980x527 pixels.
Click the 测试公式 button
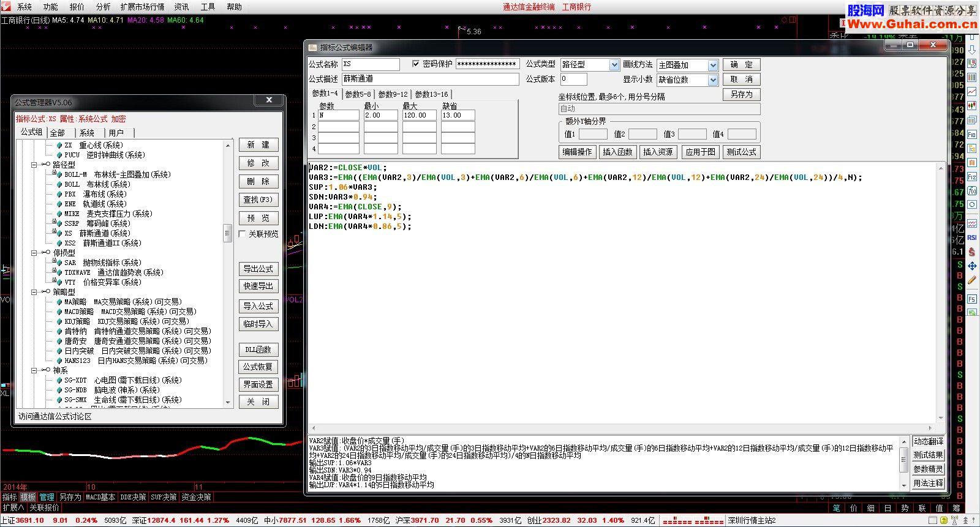(741, 152)
